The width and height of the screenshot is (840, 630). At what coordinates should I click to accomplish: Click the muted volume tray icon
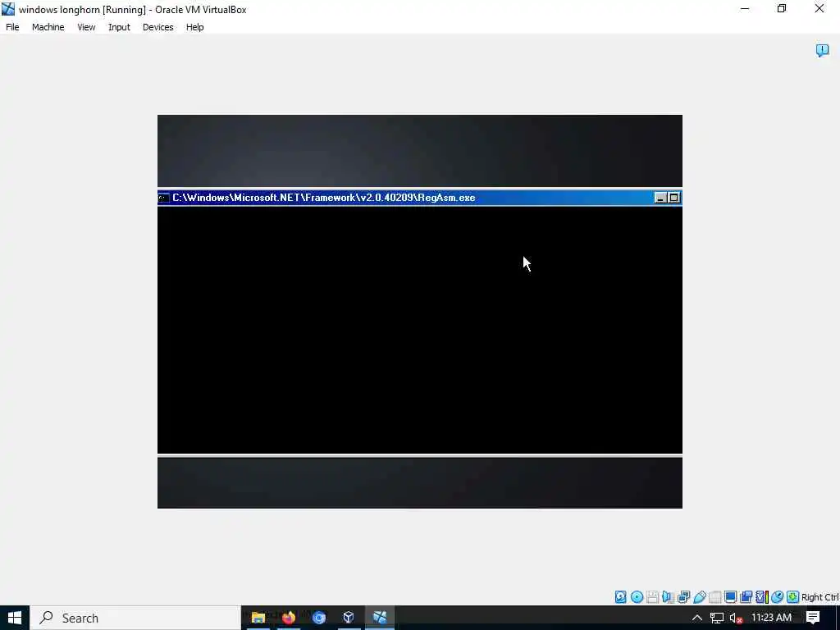(x=736, y=618)
